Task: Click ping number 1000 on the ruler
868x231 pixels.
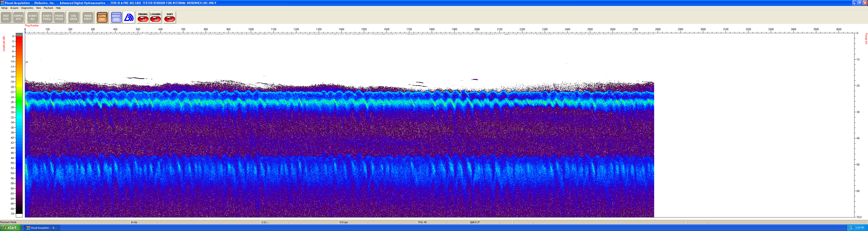Action: coord(251,29)
